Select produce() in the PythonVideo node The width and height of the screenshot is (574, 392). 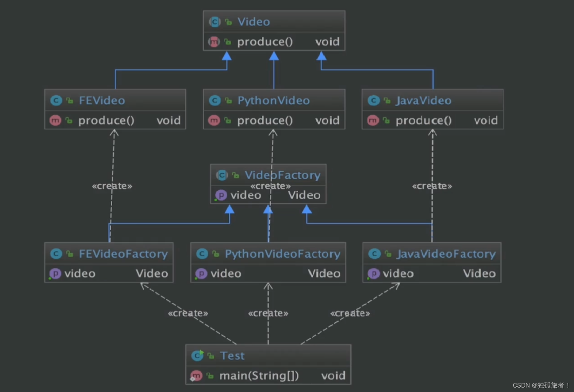point(265,120)
